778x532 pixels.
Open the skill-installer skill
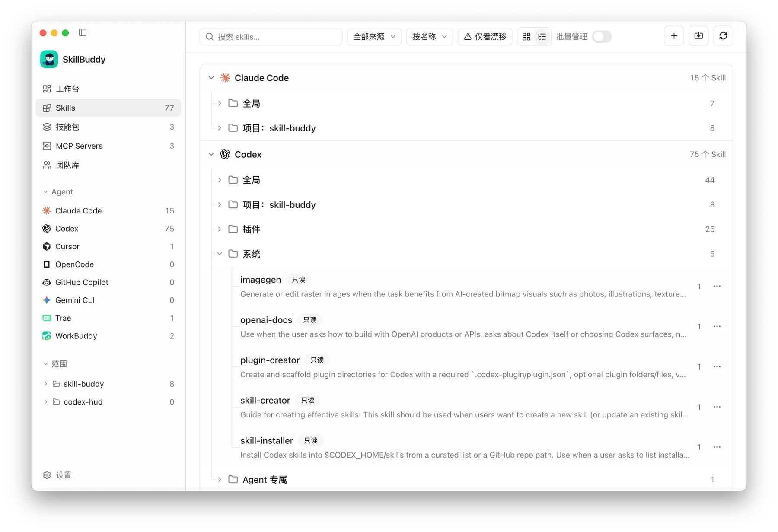click(267, 440)
